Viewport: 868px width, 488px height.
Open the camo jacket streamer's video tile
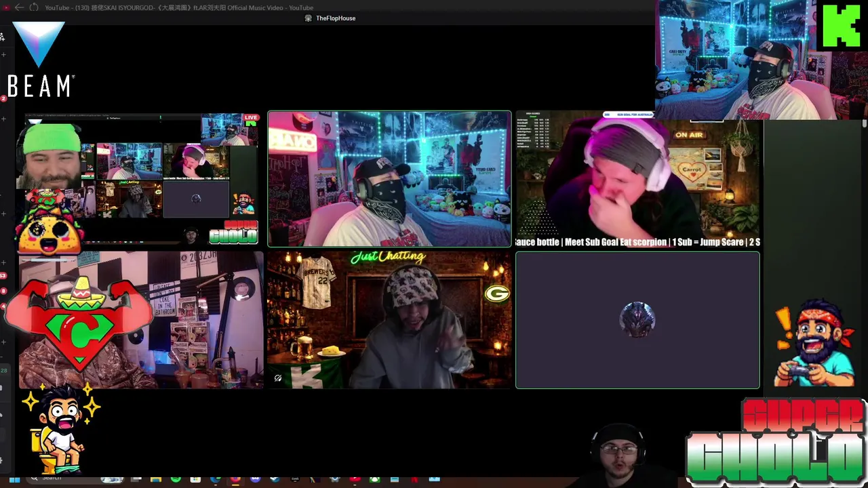(141, 320)
